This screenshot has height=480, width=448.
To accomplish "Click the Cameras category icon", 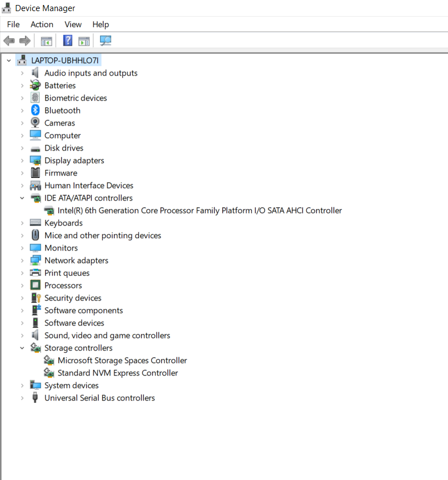I will pos(35,123).
